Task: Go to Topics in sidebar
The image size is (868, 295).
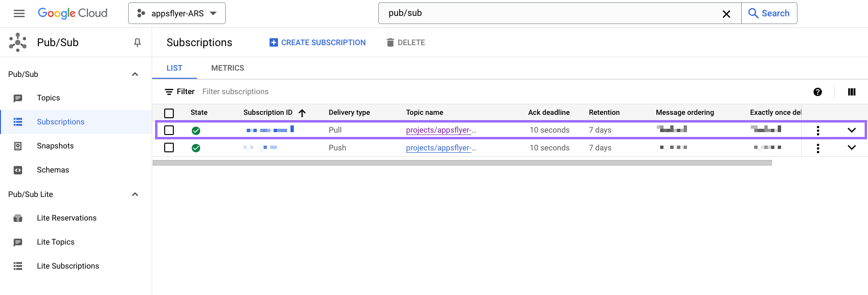Action: [x=48, y=98]
